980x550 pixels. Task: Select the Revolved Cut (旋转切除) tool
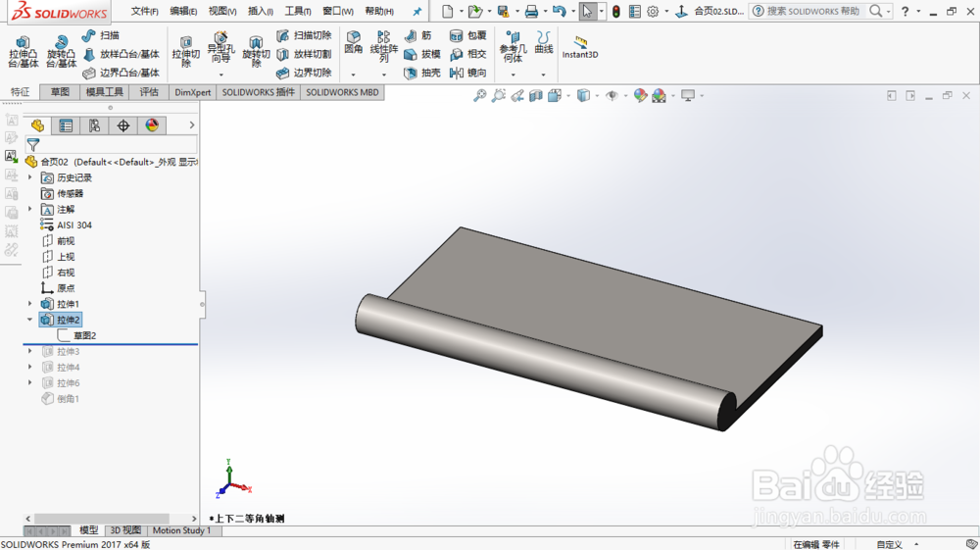(256, 51)
